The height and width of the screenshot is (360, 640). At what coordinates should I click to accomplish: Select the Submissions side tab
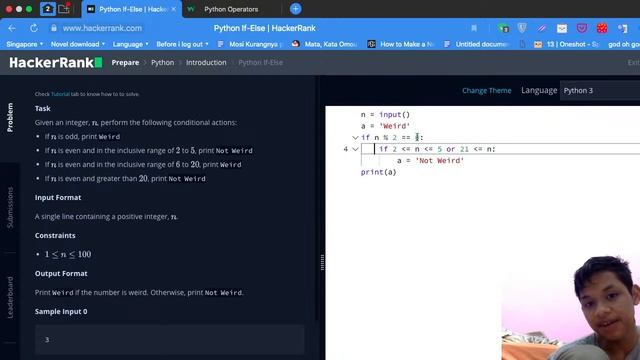point(10,207)
